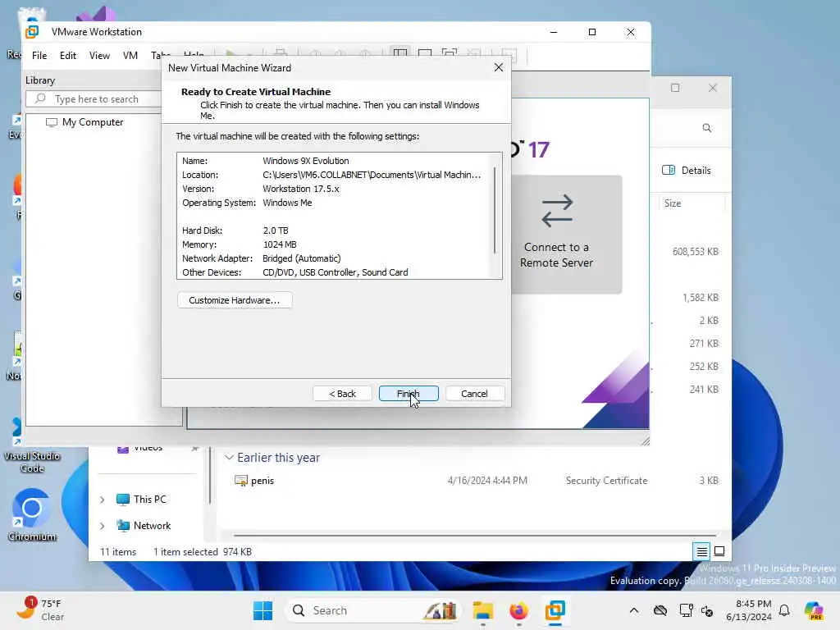Open Firefox from the taskbar
Screen dimensions: 840x630
[518, 610]
